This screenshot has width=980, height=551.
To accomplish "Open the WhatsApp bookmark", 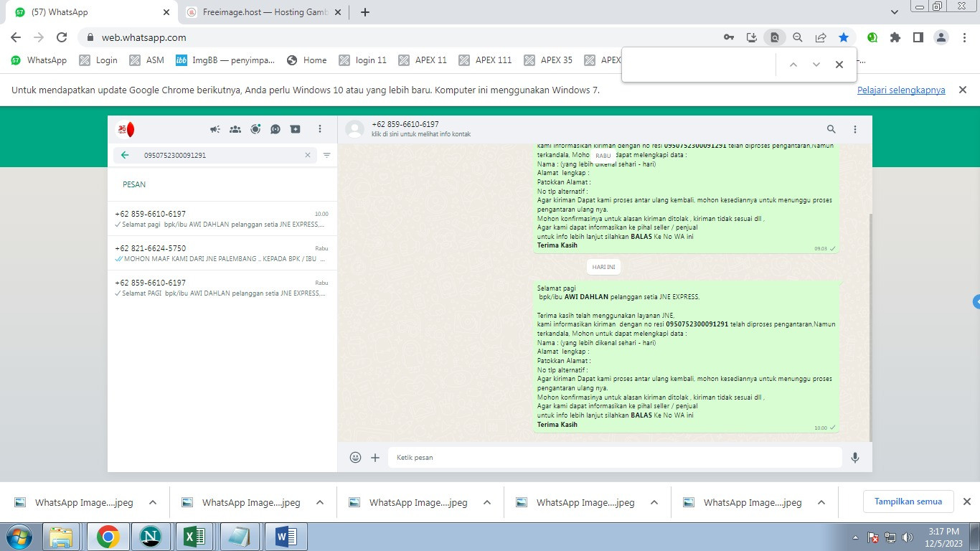I will [x=39, y=60].
